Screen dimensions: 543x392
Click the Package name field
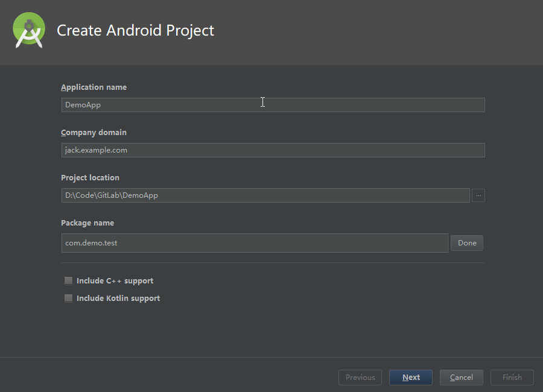(x=255, y=243)
